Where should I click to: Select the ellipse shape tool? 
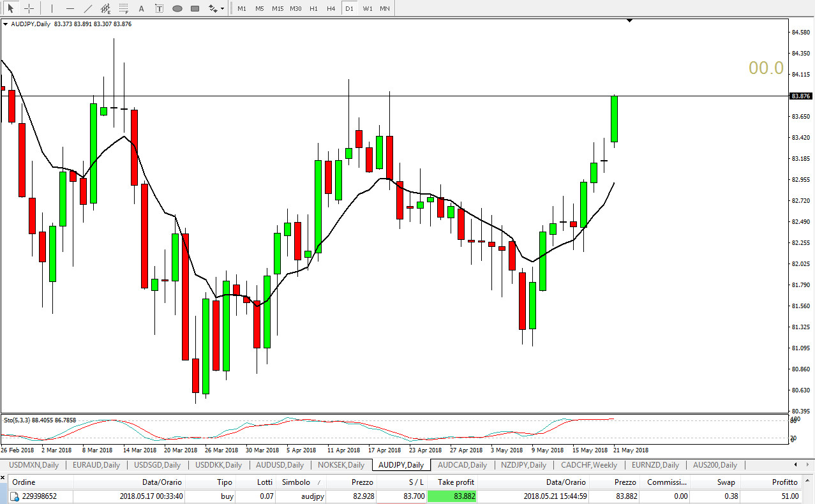click(x=177, y=8)
